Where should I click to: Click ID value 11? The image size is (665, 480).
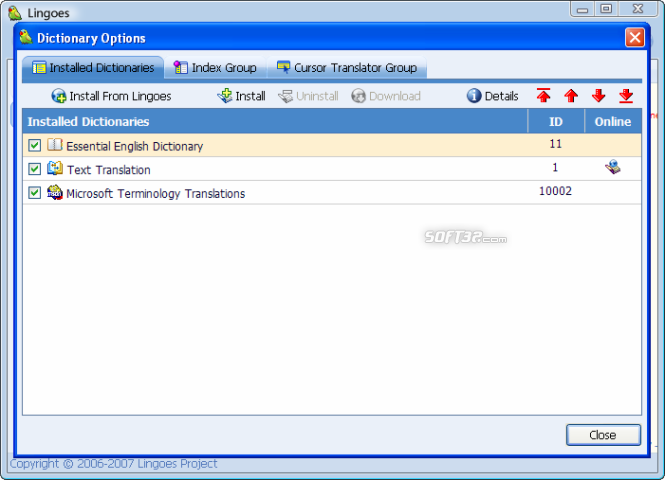point(556,144)
